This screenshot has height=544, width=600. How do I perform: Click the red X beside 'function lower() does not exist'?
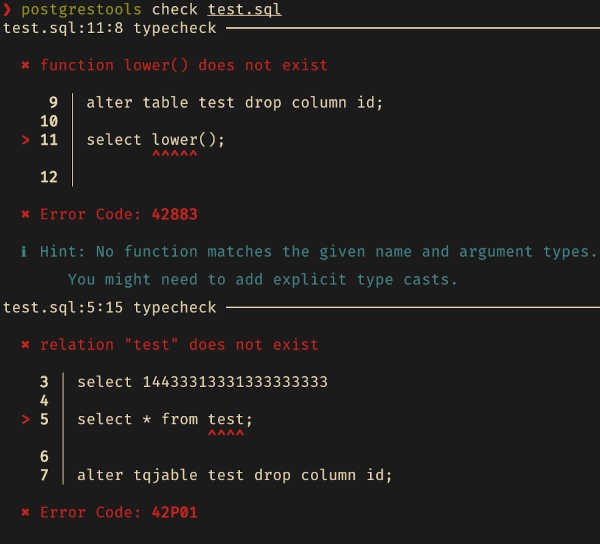point(25,65)
